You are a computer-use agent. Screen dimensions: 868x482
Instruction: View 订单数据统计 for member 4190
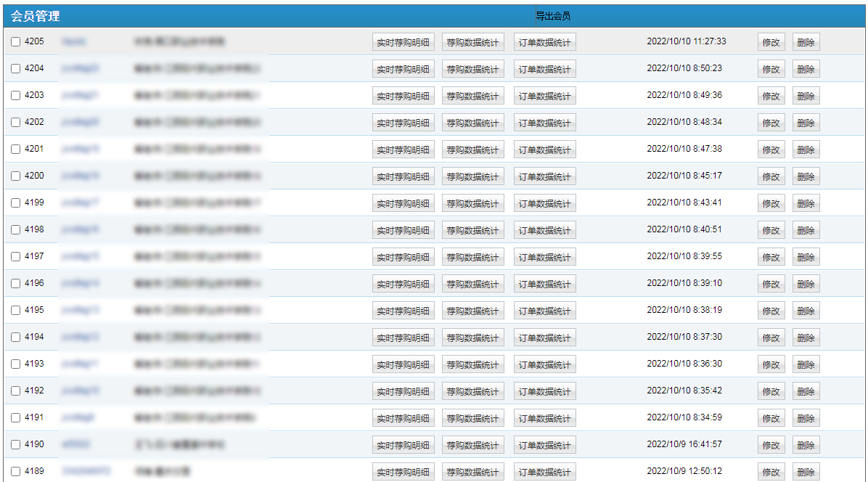[544, 446]
